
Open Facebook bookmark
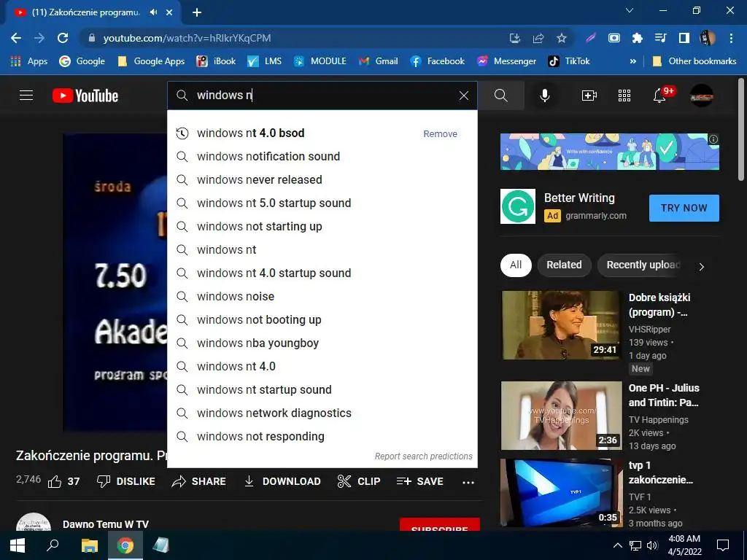438,61
